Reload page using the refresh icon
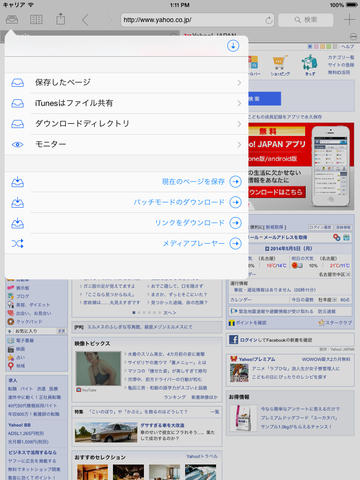360x480 pixels. pyautogui.click(x=268, y=20)
